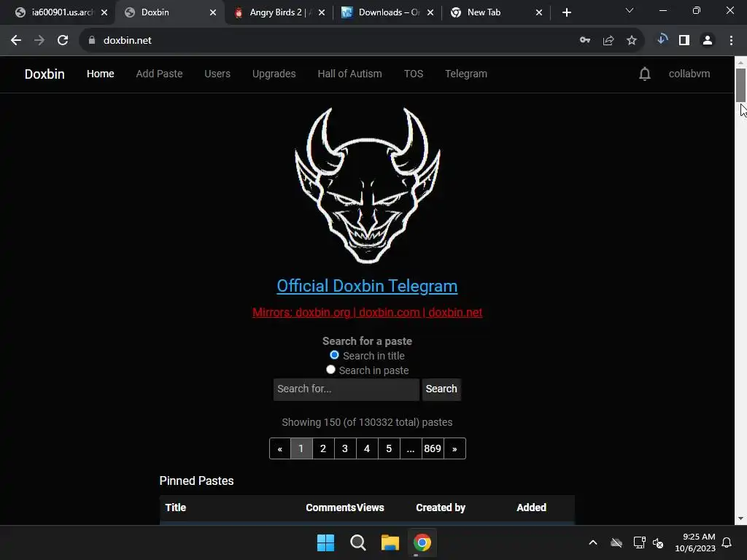Open the taskbar clock showing 9:25 AM

(x=695, y=542)
